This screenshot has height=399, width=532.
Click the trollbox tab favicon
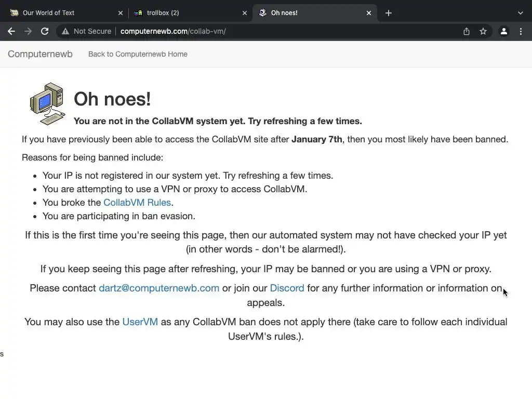138,13
